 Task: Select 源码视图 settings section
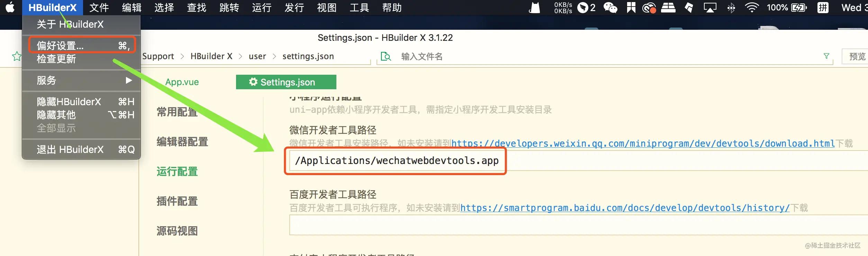coord(177,231)
